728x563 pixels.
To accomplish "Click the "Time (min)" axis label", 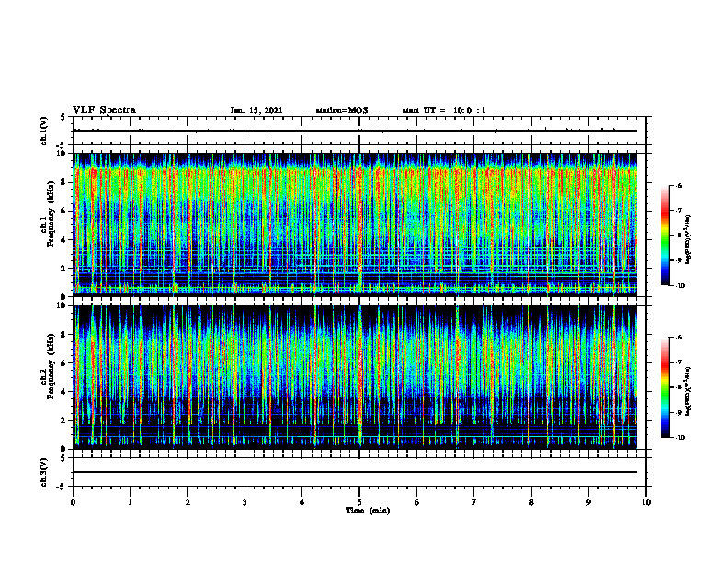I will tap(368, 511).
